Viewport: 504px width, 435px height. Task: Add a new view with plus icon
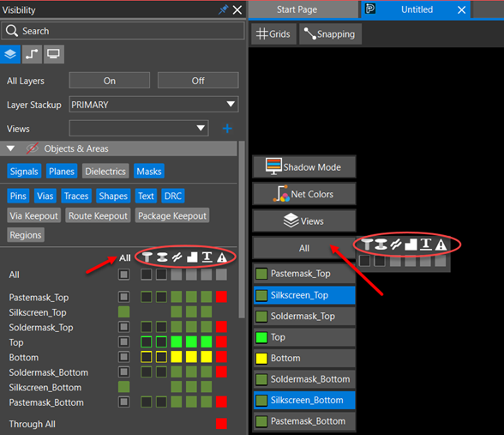227,129
